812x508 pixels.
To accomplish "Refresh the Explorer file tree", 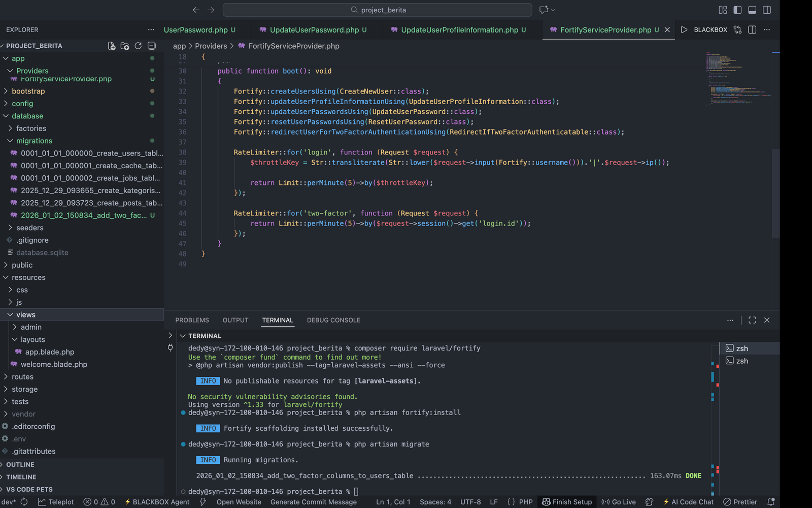I will (138, 46).
